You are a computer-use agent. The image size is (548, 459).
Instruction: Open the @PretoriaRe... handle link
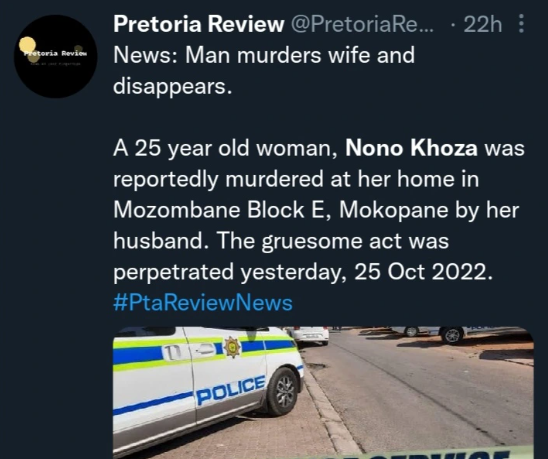[362, 24]
